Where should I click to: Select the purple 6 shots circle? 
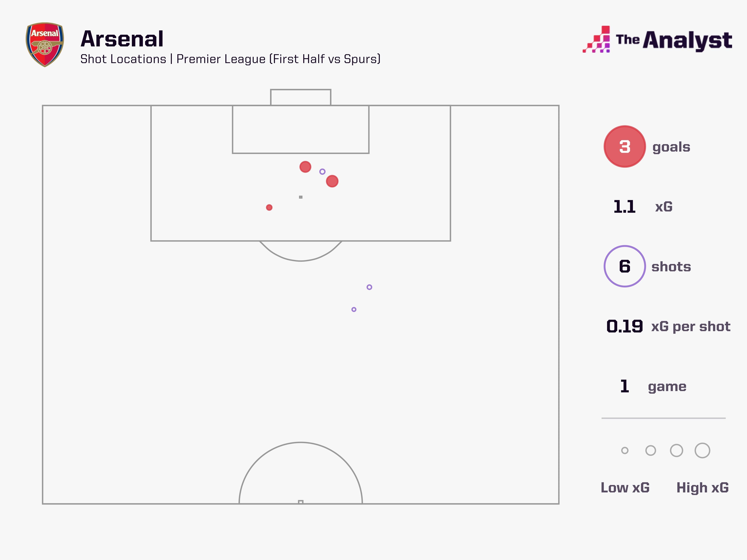624,266
